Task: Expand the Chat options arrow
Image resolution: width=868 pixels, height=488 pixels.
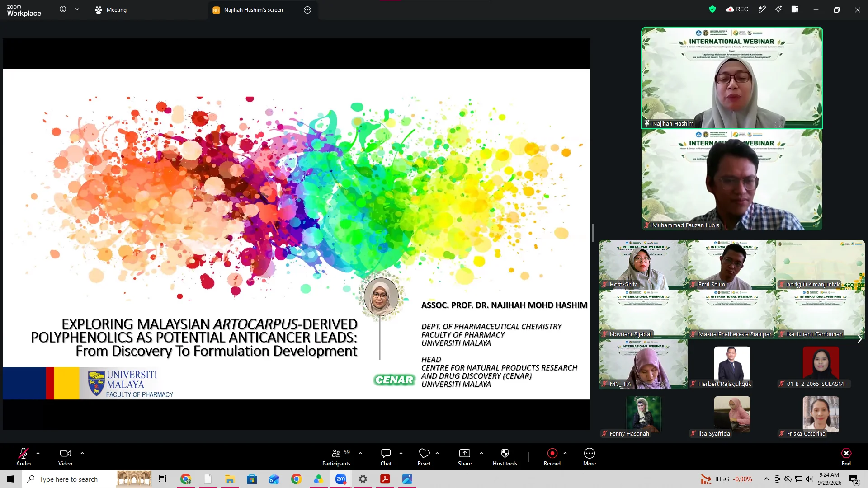Action: (x=401, y=453)
